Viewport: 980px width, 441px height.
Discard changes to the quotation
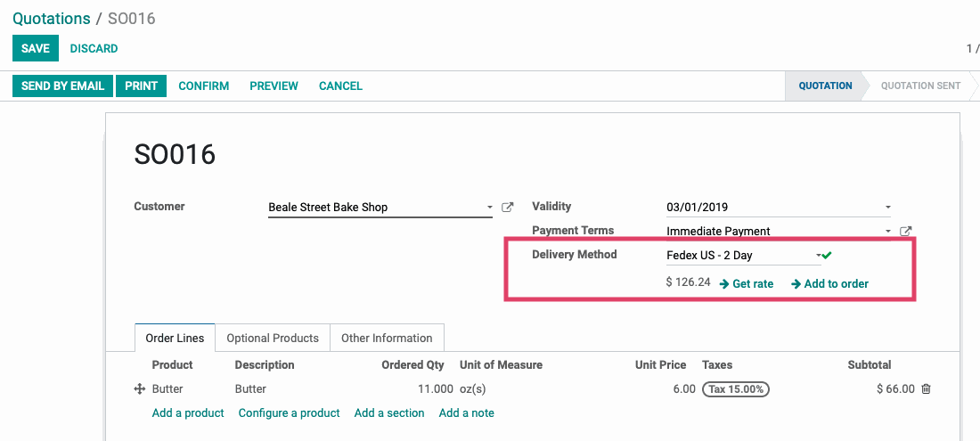[x=94, y=48]
